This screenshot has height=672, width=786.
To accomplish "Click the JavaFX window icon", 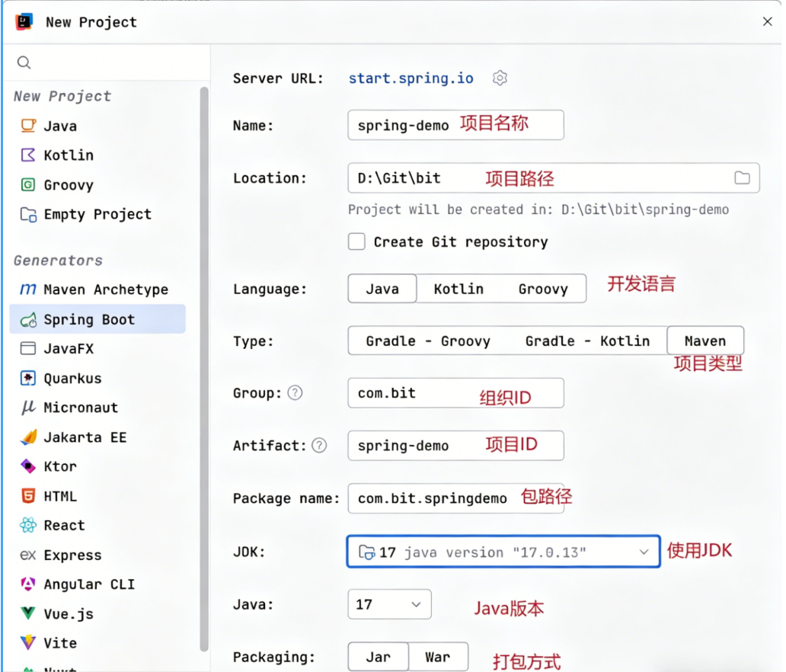I will (28, 348).
